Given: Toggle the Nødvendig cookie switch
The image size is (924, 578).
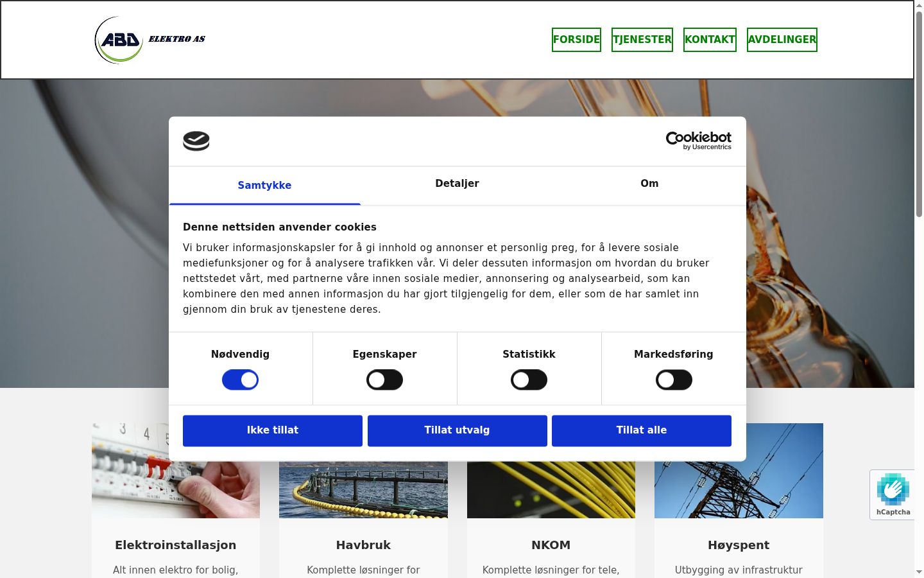Looking at the screenshot, I should tap(240, 380).
